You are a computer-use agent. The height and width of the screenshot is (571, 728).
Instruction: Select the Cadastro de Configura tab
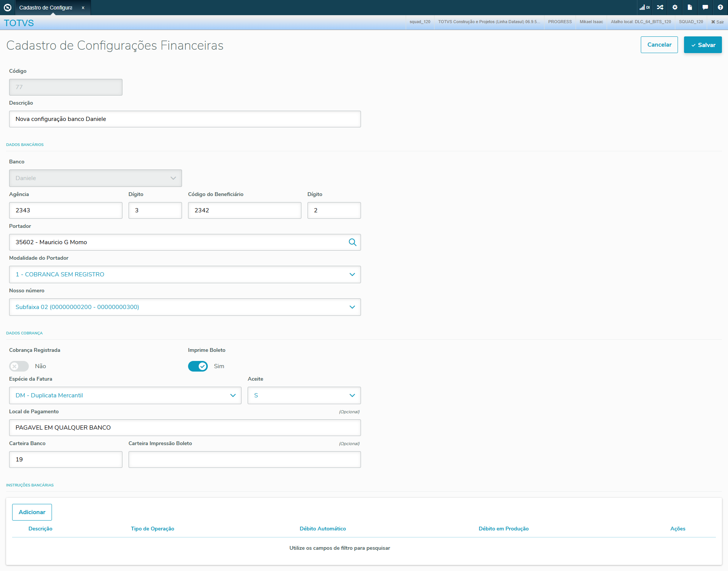click(x=46, y=8)
